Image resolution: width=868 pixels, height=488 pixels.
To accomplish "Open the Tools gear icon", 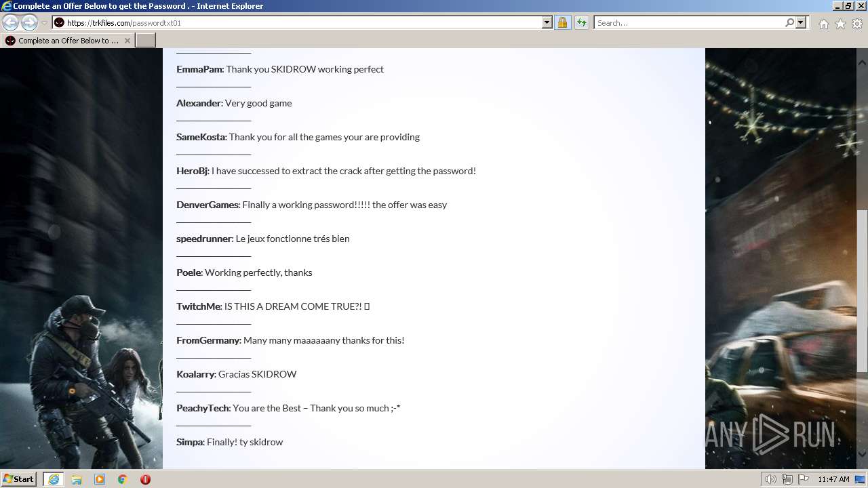I will click(857, 24).
